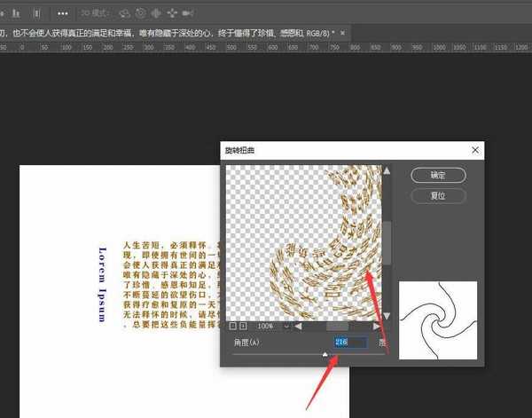This screenshot has height=418, width=532.
Task: Confirm the twirl filter with 确定
Action: (438, 176)
